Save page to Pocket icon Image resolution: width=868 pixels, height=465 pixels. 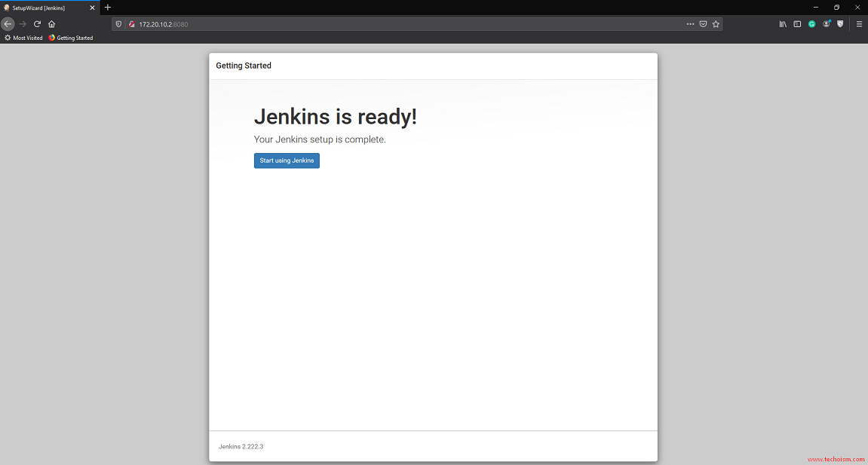(x=703, y=24)
